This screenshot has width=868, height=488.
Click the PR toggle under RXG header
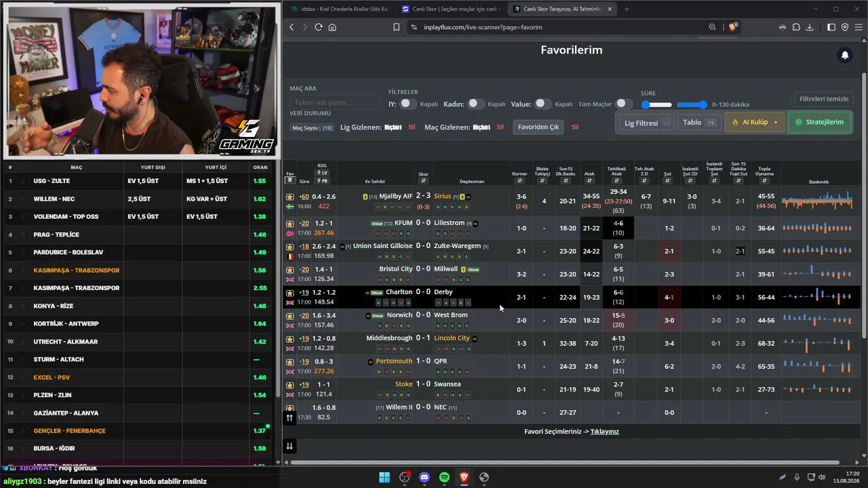click(x=322, y=181)
